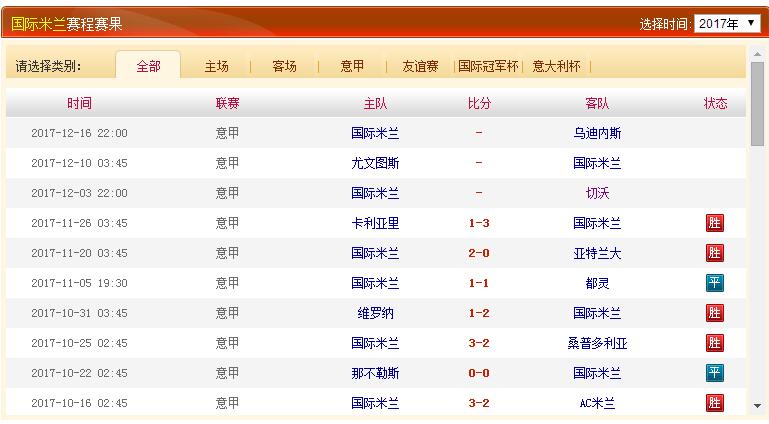Click date 2017-11-20 03:45
The image size is (769, 424).
(79, 253)
